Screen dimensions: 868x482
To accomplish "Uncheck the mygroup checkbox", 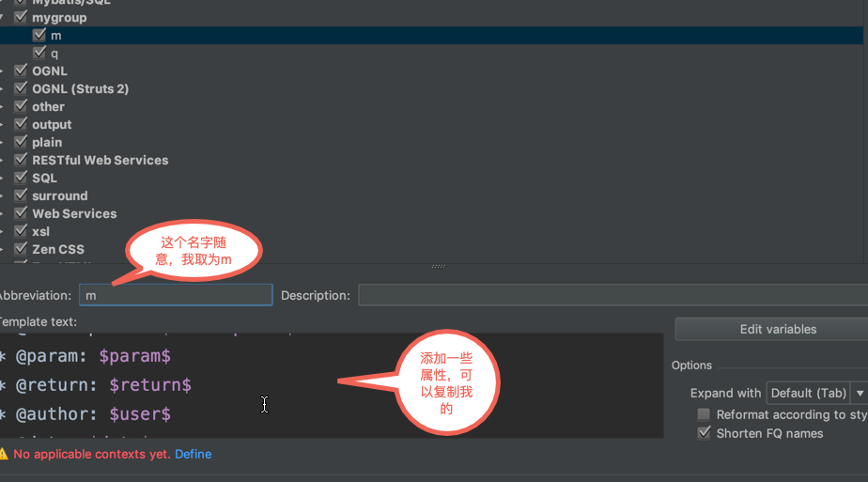I will tap(21, 17).
